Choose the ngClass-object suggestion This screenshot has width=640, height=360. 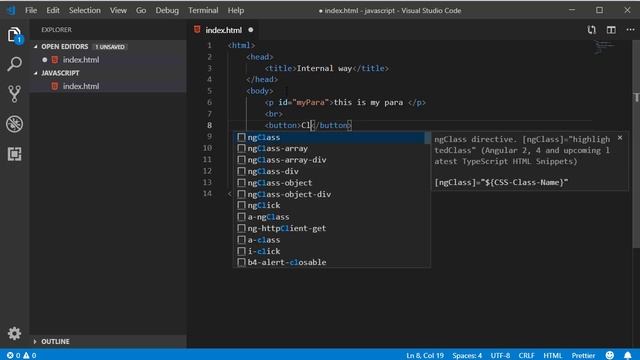click(329, 183)
